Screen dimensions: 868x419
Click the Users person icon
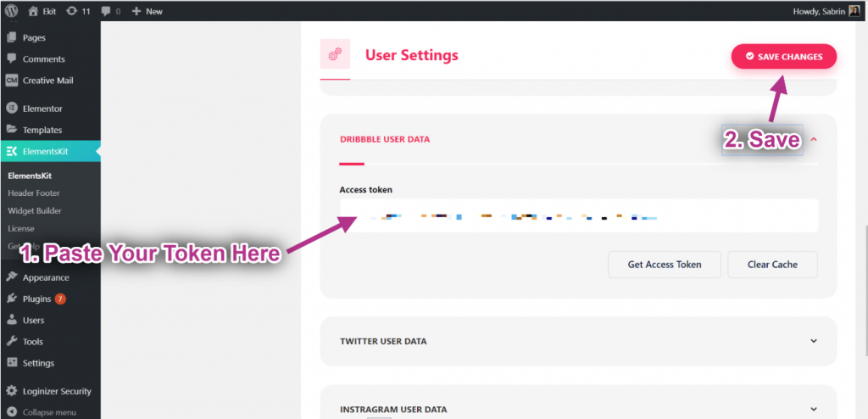pyautogui.click(x=12, y=321)
